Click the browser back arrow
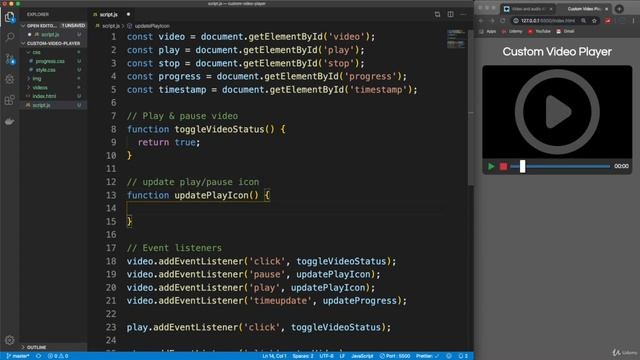Image resolution: width=640 pixels, height=360 pixels. (482, 20)
